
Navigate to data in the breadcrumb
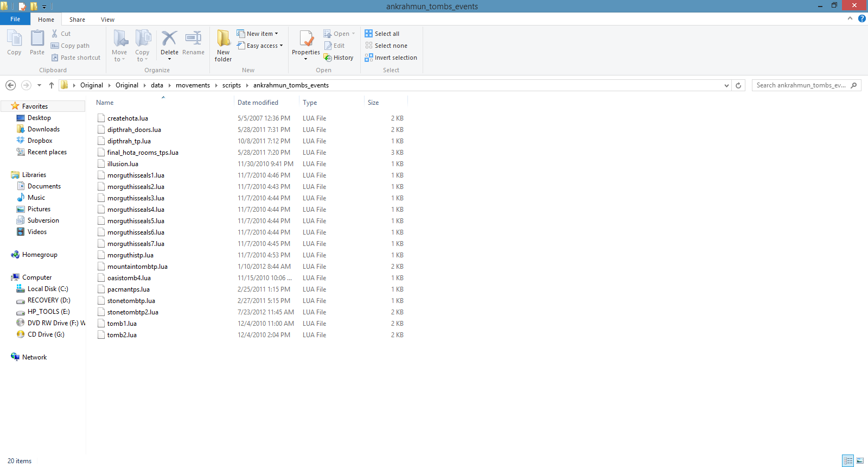tap(157, 85)
